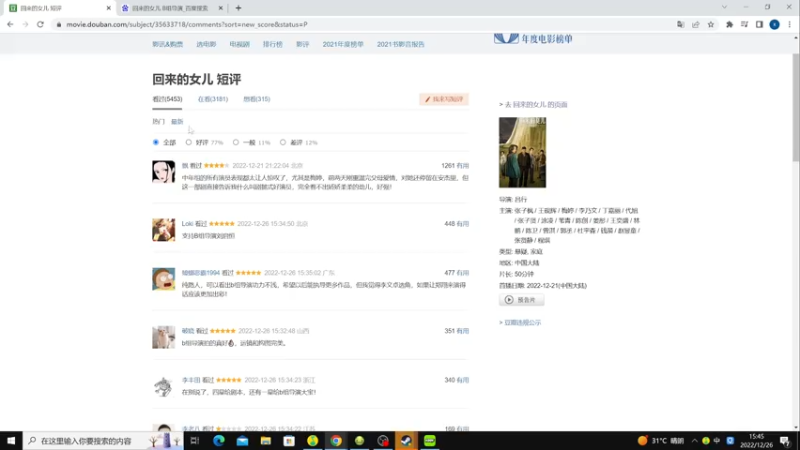Select the 好评 77% radio filter

[189, 142]
